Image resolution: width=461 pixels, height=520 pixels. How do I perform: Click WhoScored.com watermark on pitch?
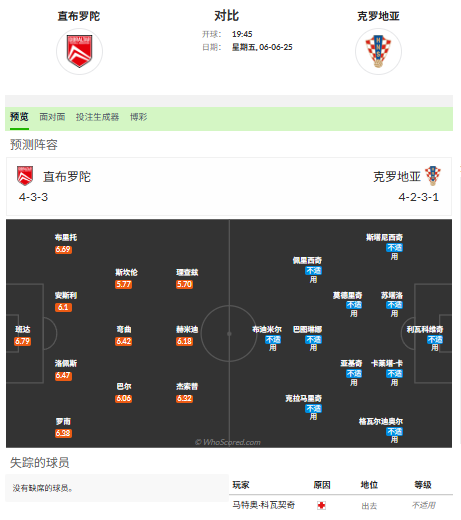pyautogui.click(x=228, y=442)
